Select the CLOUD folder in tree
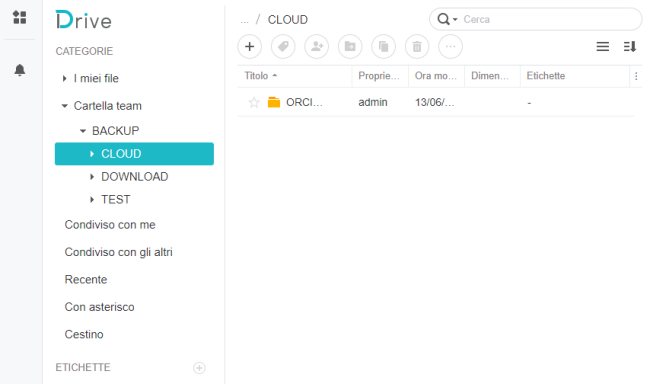 [134, 153]
